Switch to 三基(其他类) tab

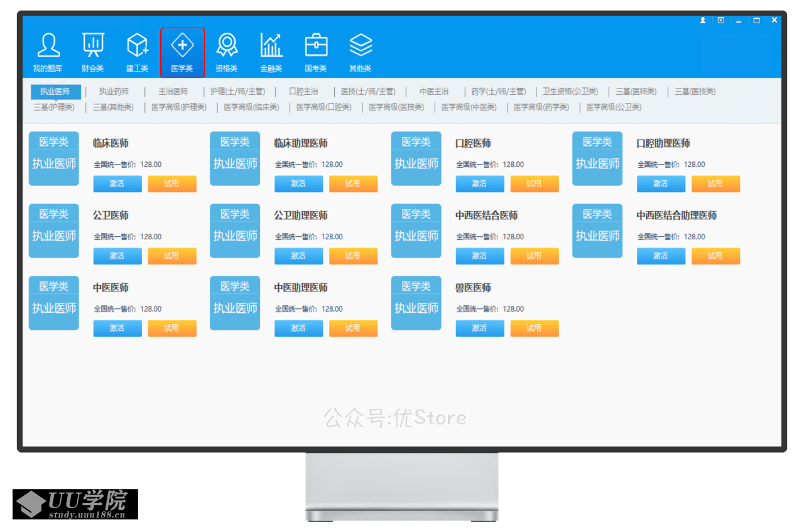pyautogui.click(x=113, y=107)
